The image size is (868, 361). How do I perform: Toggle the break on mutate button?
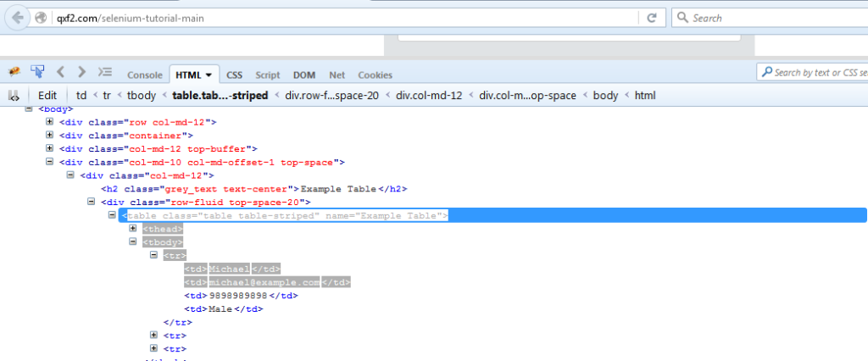click(13, 96)
